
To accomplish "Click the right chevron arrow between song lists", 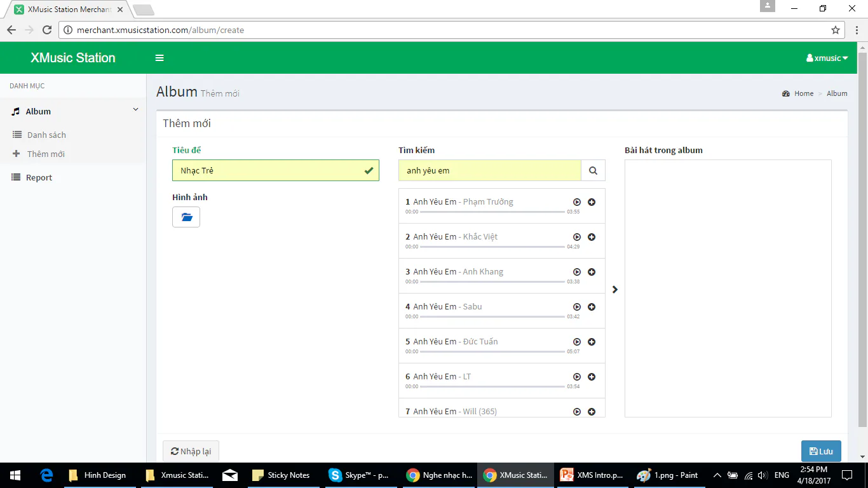I will pos(614,290).
